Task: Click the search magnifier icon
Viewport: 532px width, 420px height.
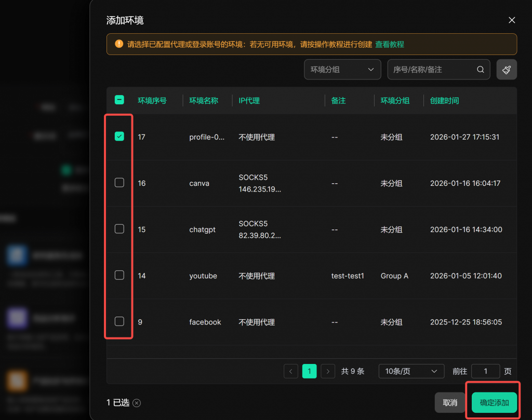Action: coord(481,70)
